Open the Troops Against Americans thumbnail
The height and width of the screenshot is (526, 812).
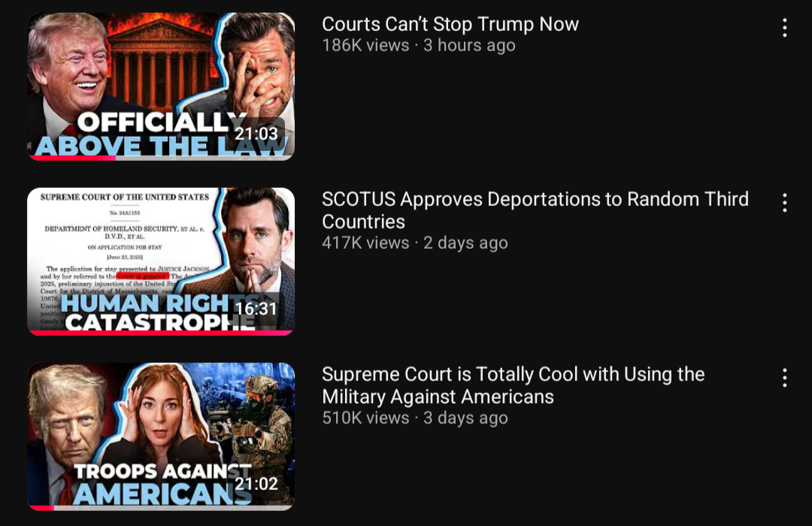tap(161, 437)
